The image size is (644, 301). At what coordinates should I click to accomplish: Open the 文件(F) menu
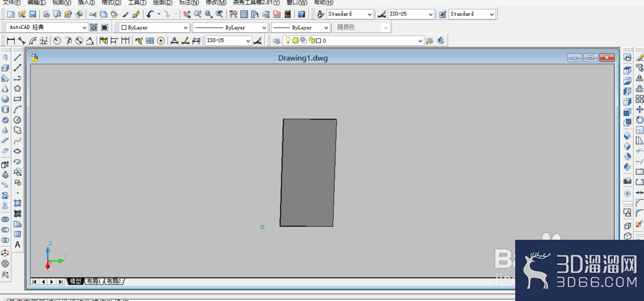coord(12,3)
